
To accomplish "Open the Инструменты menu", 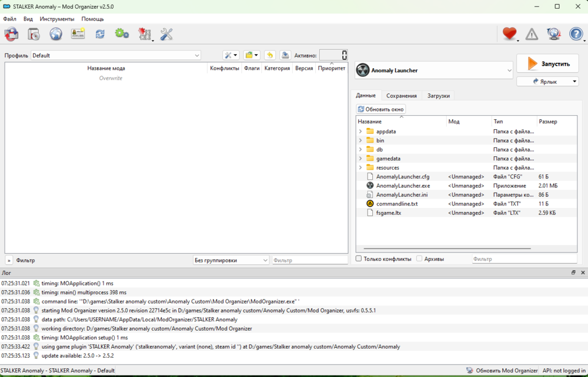I will tap(57, 19).
